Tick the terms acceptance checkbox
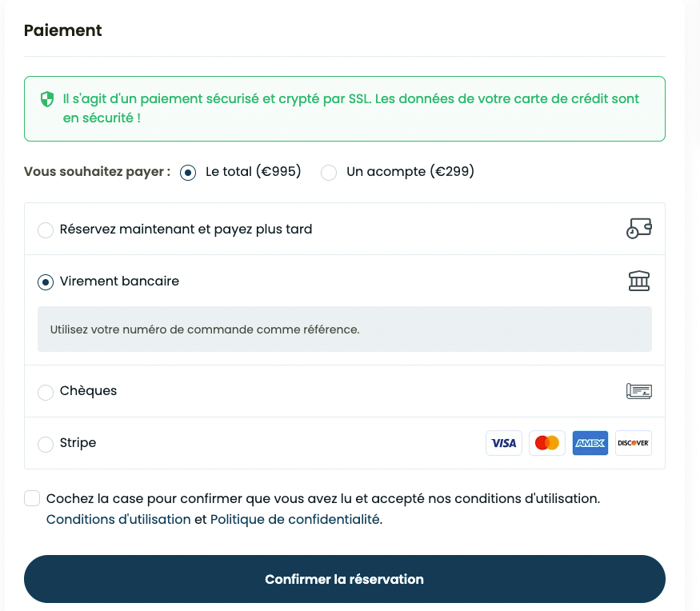The width and height of the screenshot is (700, 611). click(x=32, y=498)
